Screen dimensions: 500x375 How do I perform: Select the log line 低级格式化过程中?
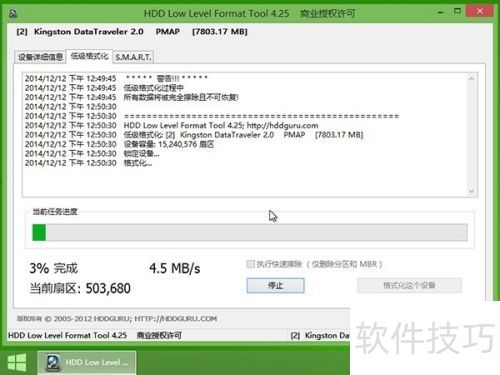[x=104, y=88]
